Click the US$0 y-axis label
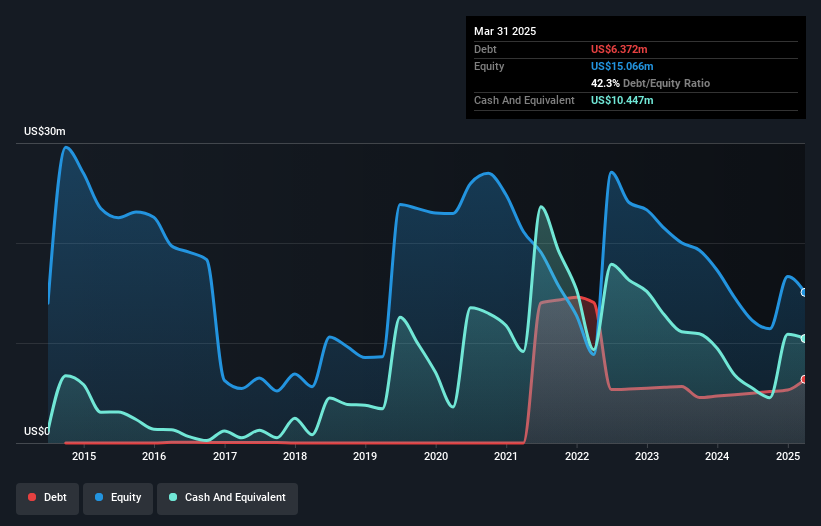 pos(37,431)
